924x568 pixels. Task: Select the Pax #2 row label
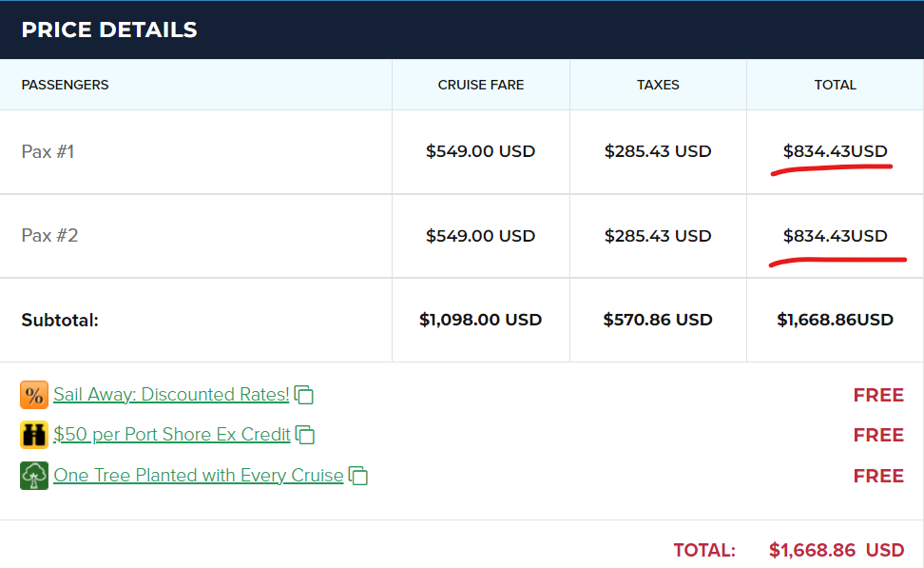pos(49,235)
